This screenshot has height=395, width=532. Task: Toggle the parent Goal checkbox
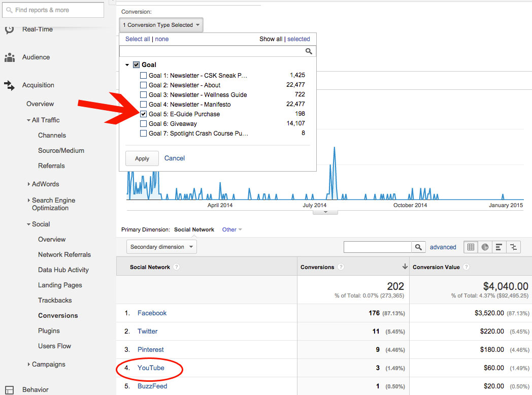pos(136,65)
